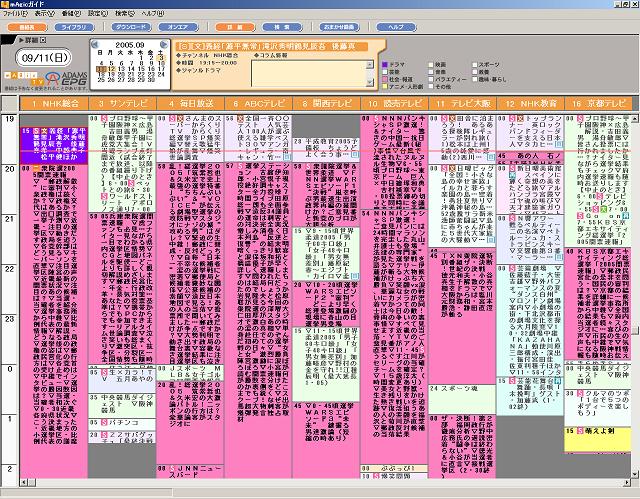This screenshot has height=499, width=640.
Task: Select the スポーツ魂 program cell
Action: pos(462,399)
